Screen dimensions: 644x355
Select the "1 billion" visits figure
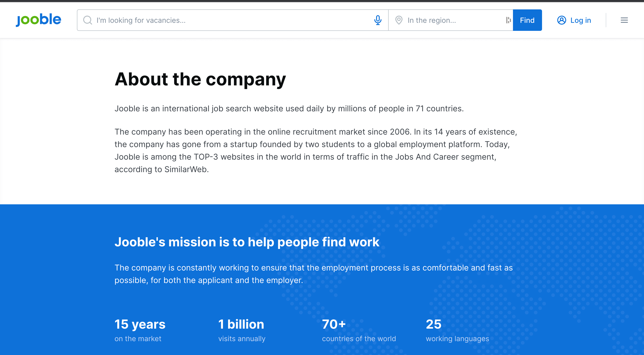point(241,324)
